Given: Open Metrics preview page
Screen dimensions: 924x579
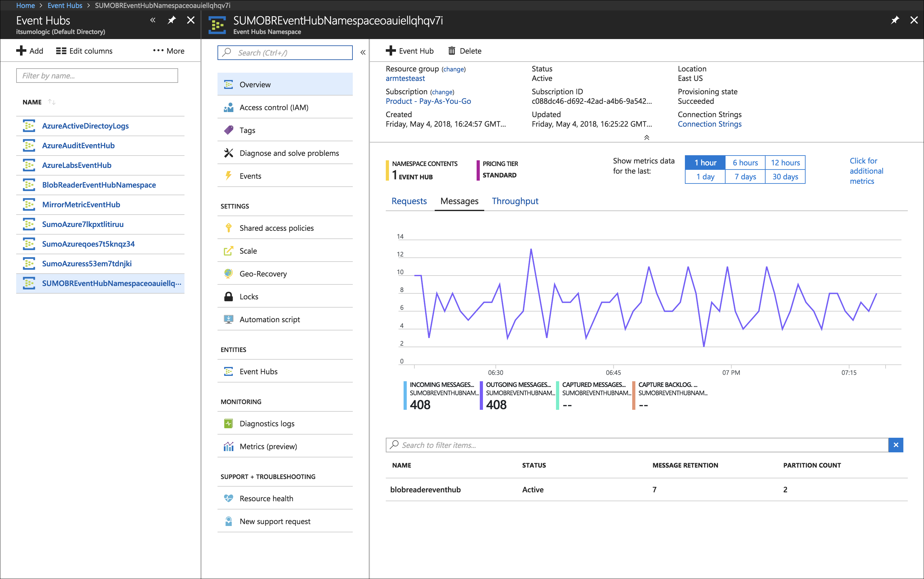Looking at the screenshot, I should coord(268,446).
